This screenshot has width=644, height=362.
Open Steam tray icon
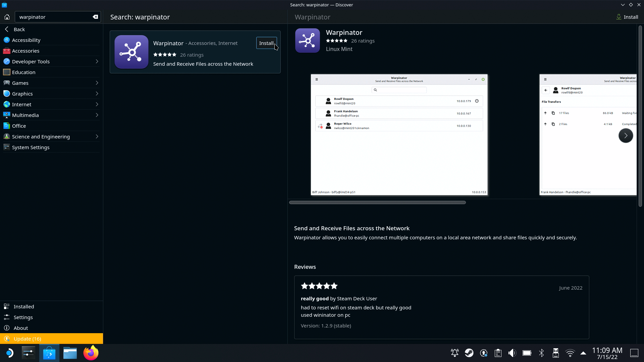469,353
